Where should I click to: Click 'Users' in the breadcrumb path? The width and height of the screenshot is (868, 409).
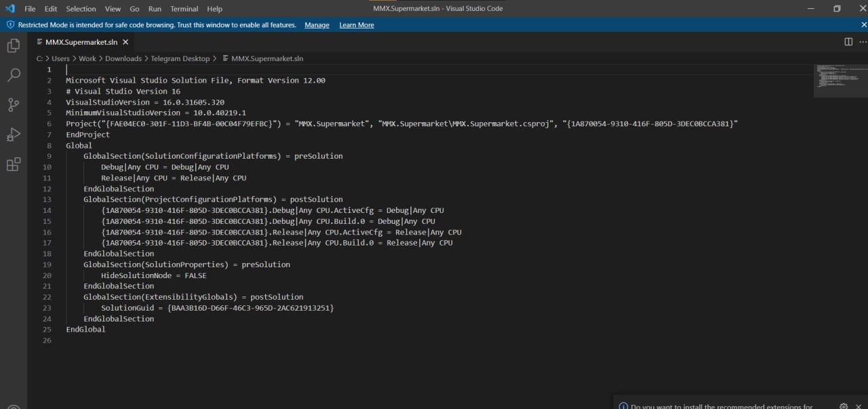point(61,58)
